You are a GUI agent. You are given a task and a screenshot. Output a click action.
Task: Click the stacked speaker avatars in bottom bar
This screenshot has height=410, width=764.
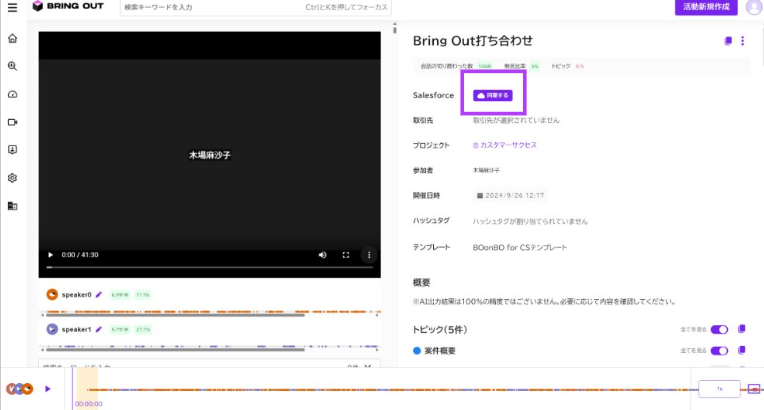(x=19, y=389)
